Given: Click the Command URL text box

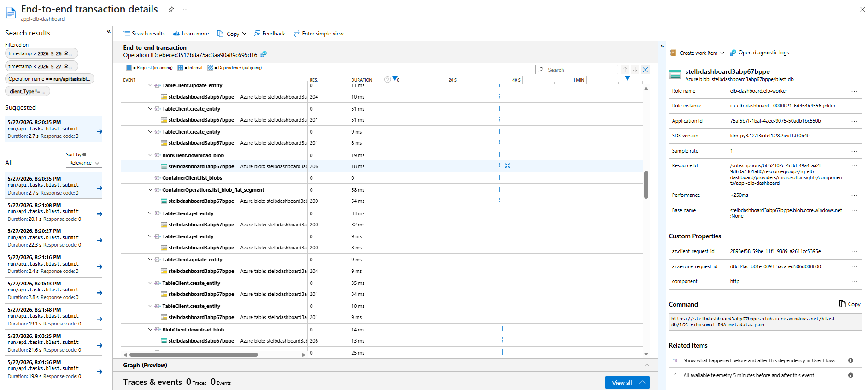Looking at the screenshot, I should (x=765, y=322).
